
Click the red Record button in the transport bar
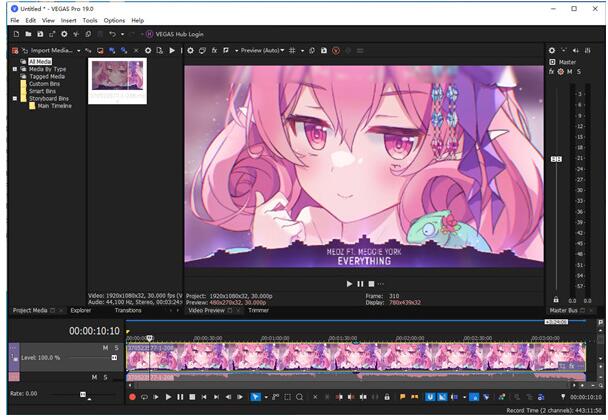[x=132, y=397]
